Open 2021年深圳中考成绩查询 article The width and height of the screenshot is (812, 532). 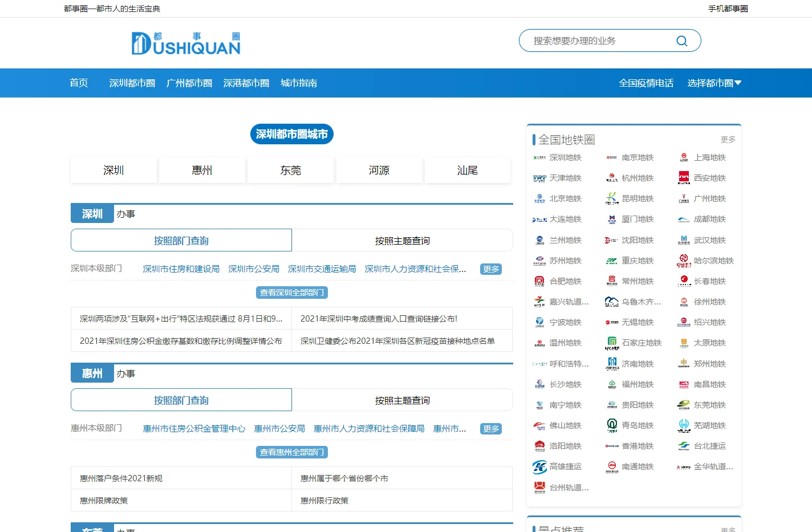pos(379,319)
